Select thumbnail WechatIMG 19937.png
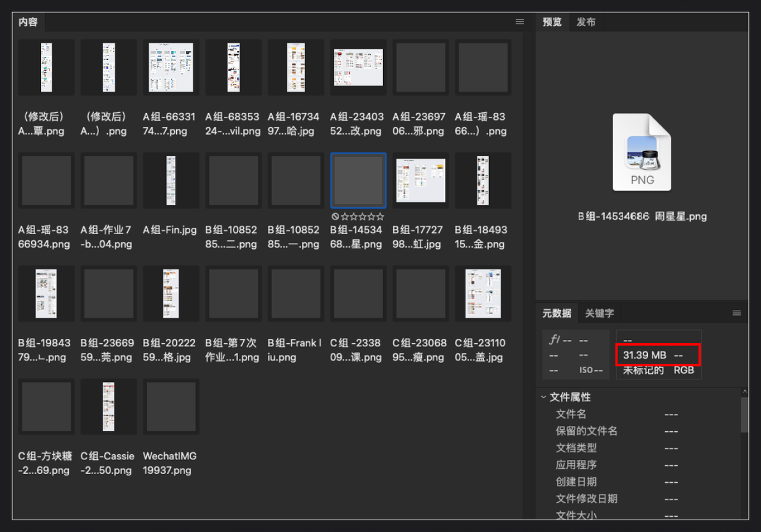This screenshot has height=532, width=761. [x=171, y=406]
